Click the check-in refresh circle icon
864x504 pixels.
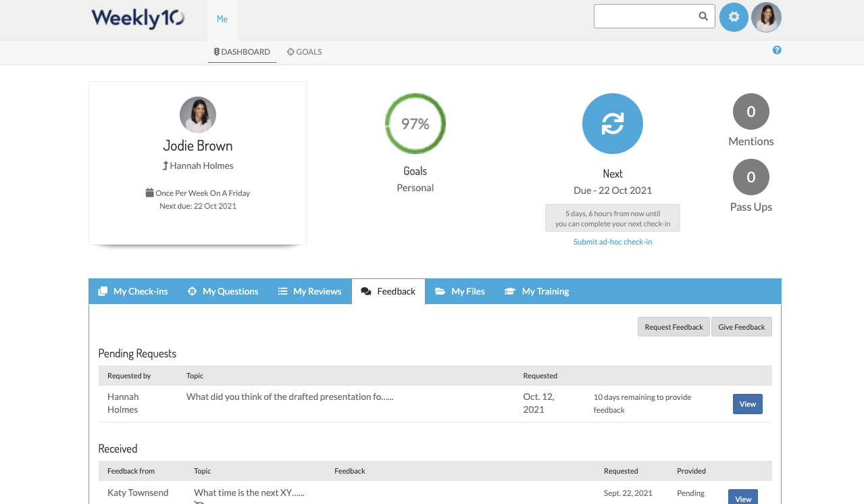612,124
